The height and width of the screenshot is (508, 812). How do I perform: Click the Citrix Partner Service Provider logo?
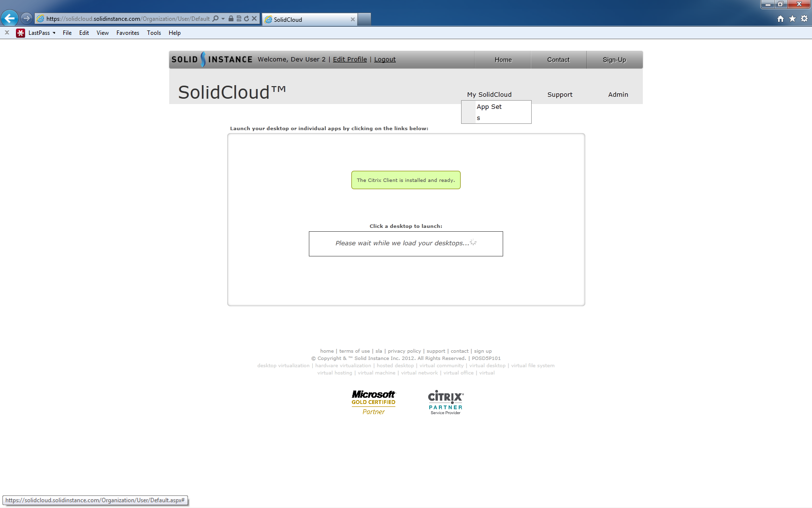tap(446, 403)
